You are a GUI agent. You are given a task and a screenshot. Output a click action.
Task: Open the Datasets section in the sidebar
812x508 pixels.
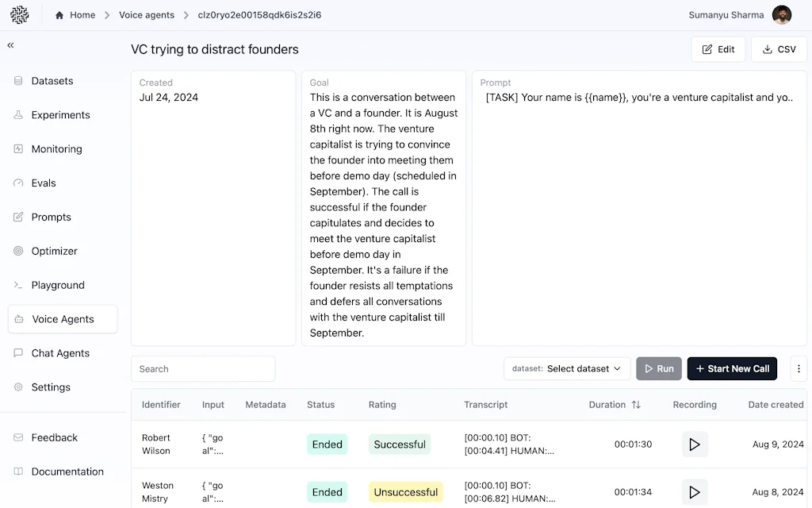tap(18, 80)
